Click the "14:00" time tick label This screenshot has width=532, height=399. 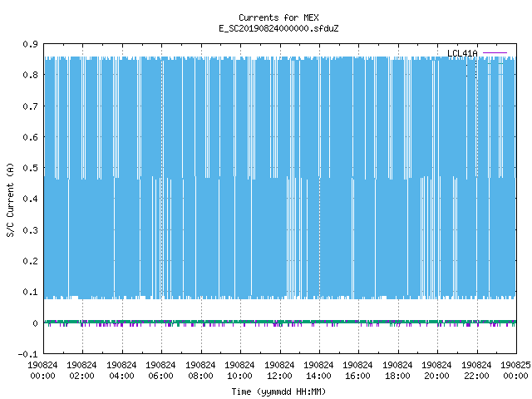click(318, 376)
